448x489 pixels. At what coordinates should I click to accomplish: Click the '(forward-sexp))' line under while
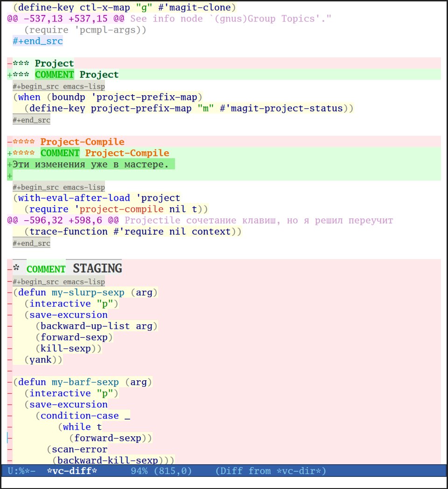click(x=111, y=438)
